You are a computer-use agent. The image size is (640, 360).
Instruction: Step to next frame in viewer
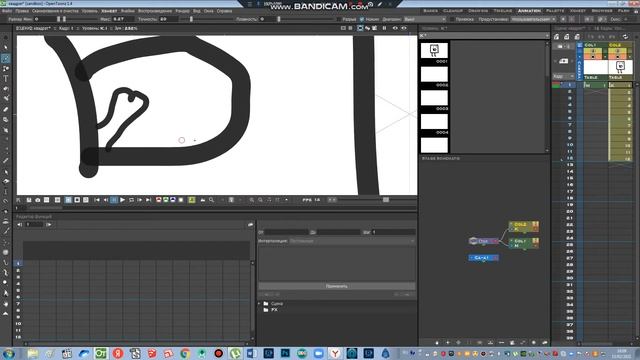(140, 200)
